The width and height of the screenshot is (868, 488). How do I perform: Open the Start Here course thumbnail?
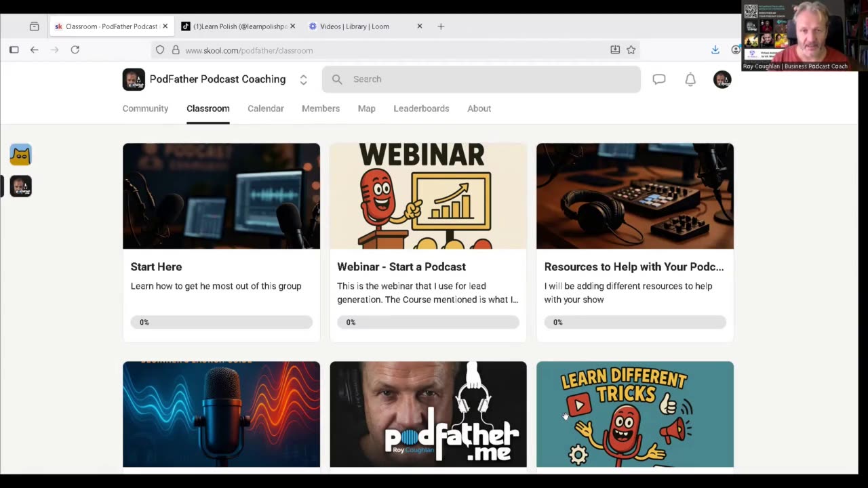[221, 196]
